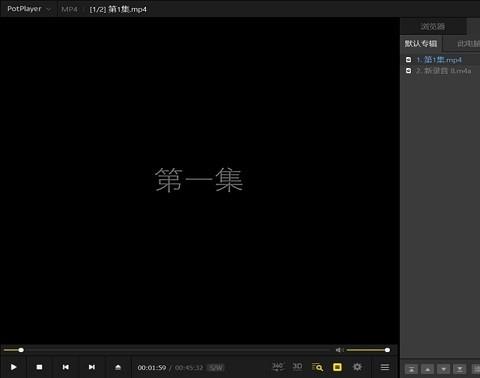Screen dimensions: 480x378
Task: Click the file icon beside 第1集.mp4
Action: click(x=408, y=60)
